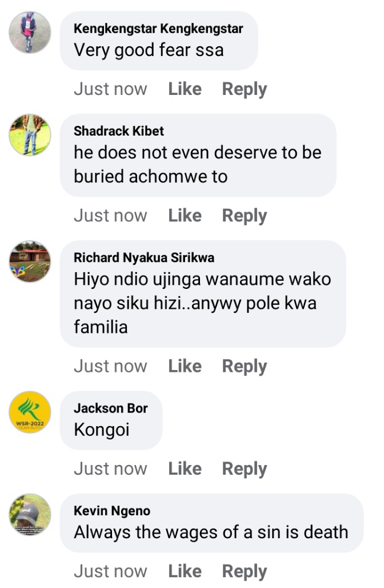Like Kengkengstar's comment

click(x=185, y=89)
